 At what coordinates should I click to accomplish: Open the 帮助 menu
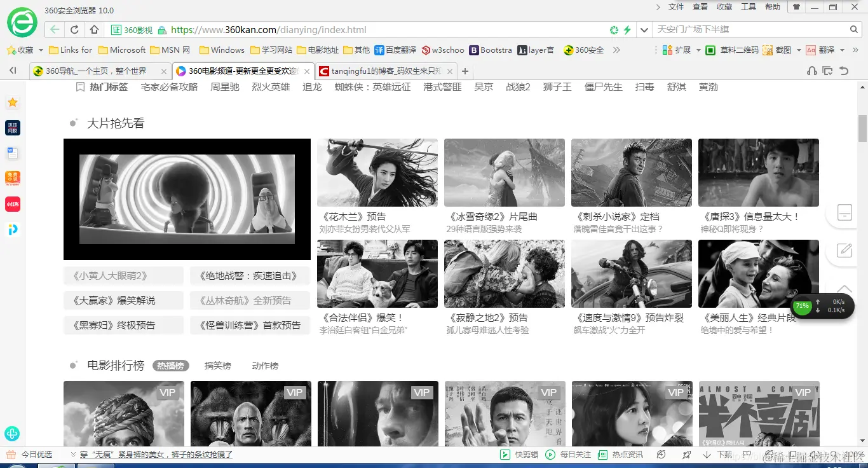(x=773, y=7)
